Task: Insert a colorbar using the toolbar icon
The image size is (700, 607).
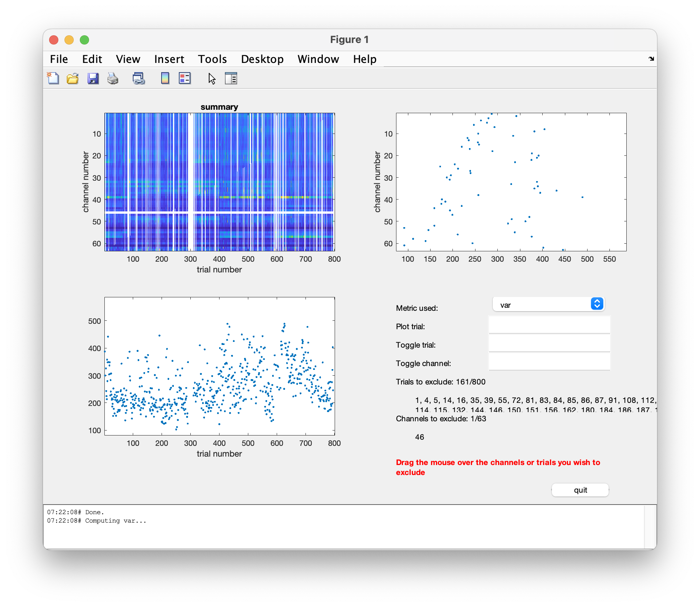Action: [x=165, y=78]
